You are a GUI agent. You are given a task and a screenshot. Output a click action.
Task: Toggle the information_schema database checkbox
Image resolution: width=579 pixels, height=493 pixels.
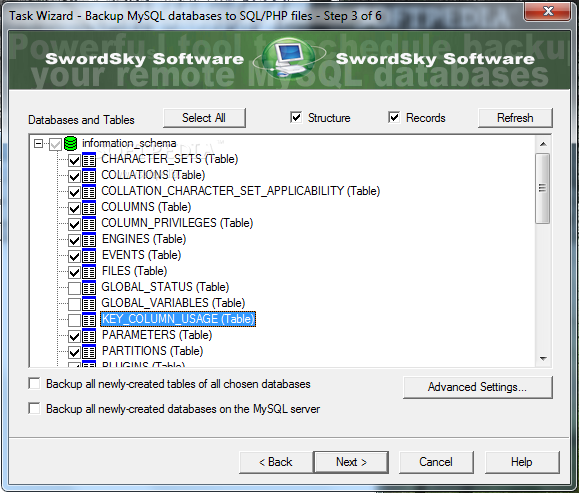click(x=55, y=144)
